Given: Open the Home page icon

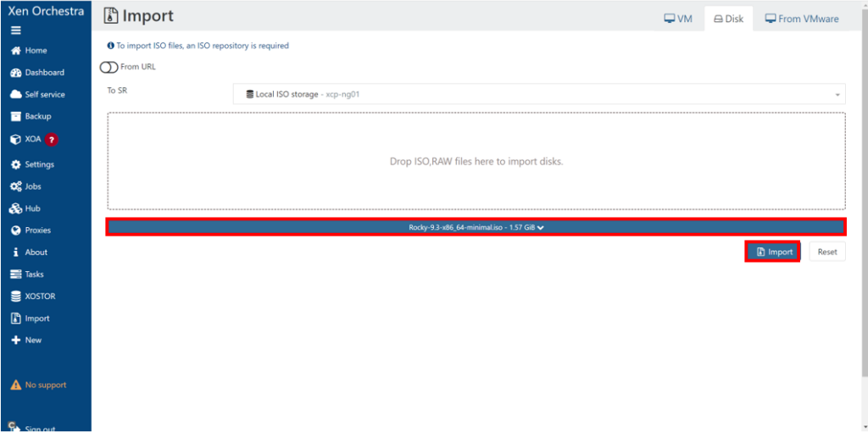Looking at the screenshot, I should tap(15, 51).
